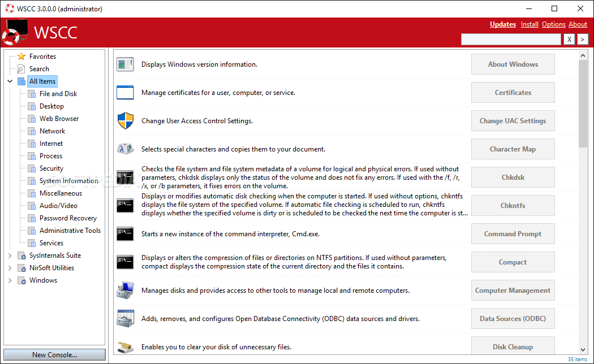This screenshot has height=364, width=594.
Task: Open the Install link
Action: (530, 24)
